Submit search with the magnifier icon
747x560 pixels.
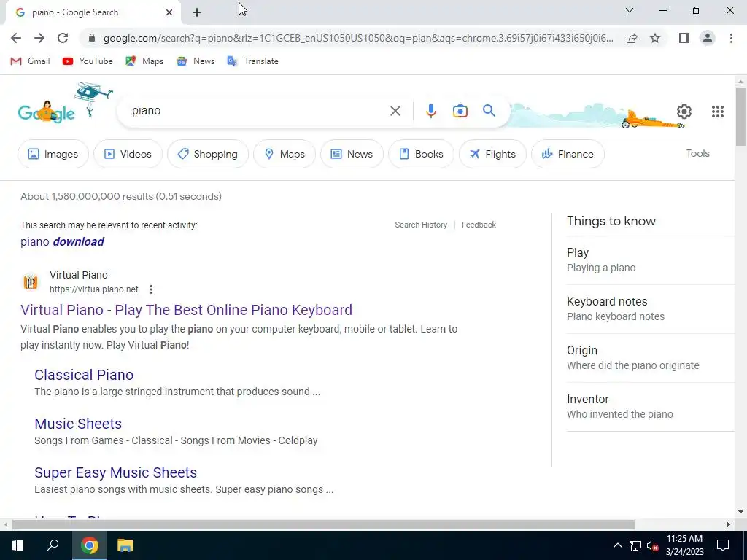[489, 111]
